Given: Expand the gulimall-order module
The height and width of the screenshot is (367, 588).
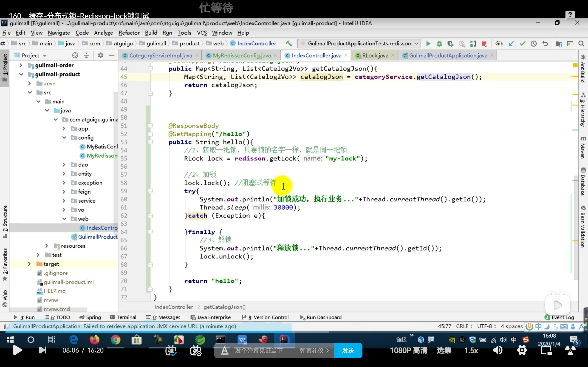Looking at the screenshot, I should [x=21, y=65].
